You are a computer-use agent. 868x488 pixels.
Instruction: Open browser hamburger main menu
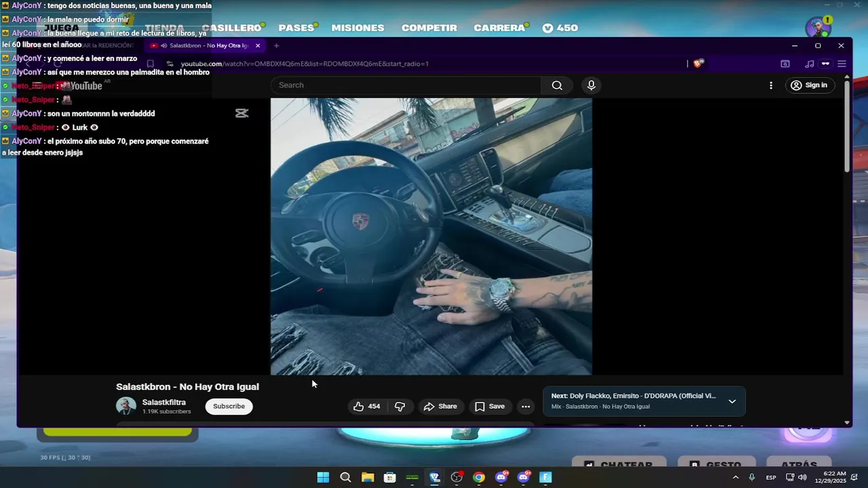(x=842, y=64)
